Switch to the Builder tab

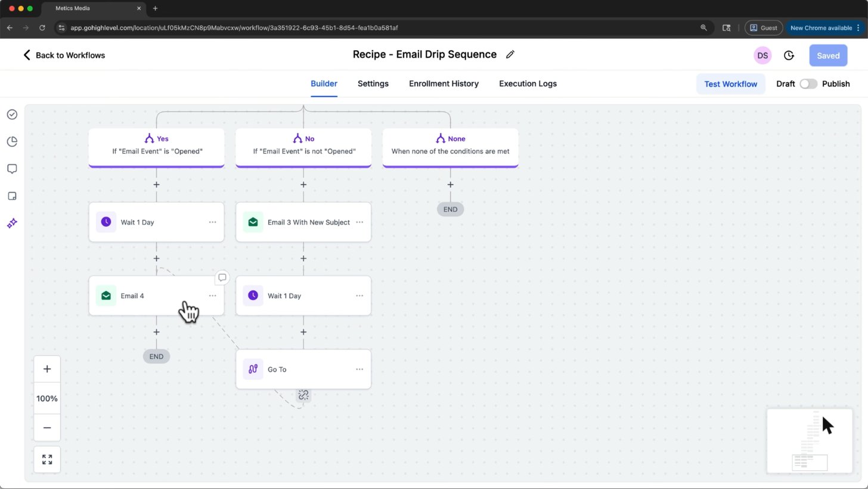(x=324, y=84)
